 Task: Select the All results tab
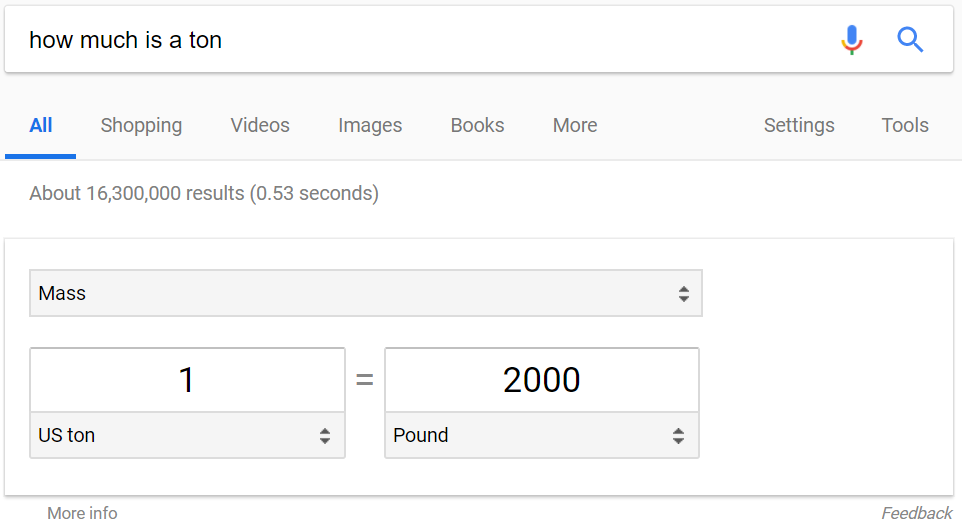coord(40,125)
